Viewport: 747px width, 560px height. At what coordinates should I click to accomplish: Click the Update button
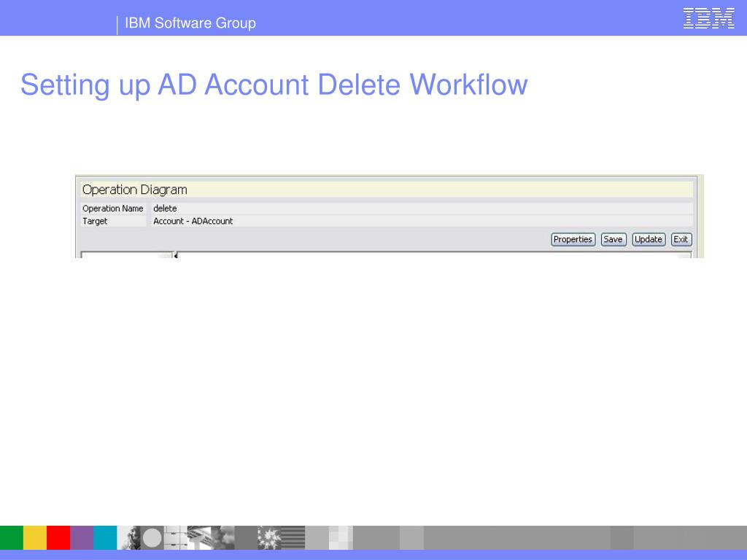click(649, 239)
